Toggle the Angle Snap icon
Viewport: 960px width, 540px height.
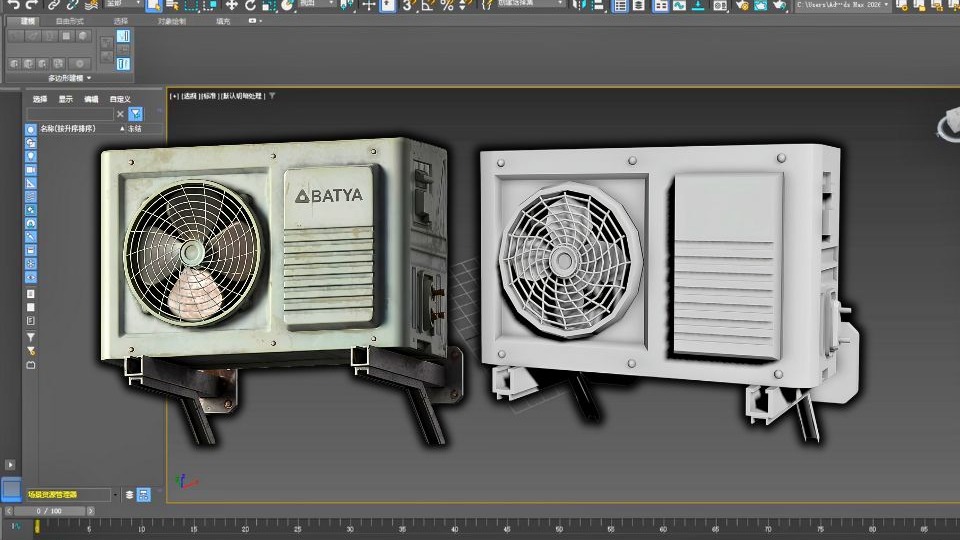point(428,5)
